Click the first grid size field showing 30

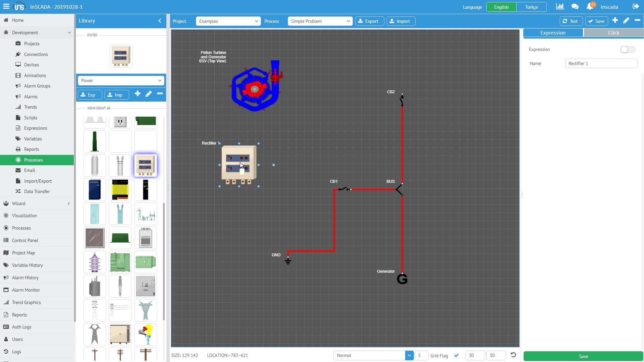tap(475, 355)
